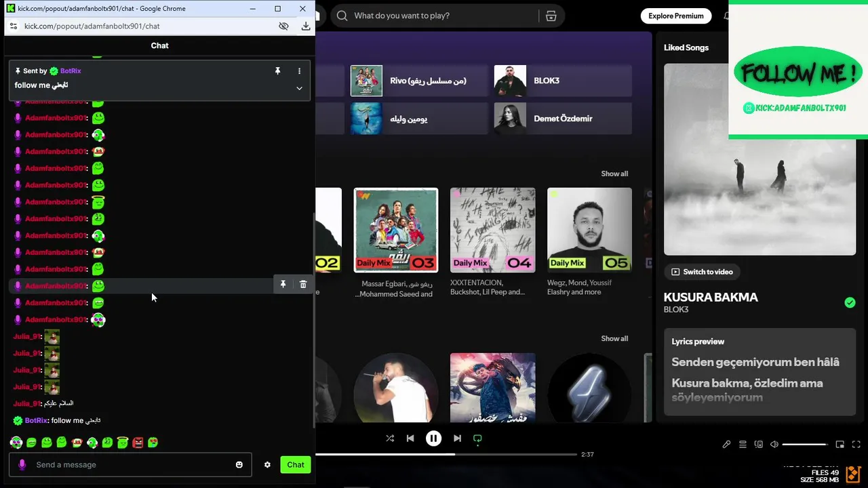Open Spotify mini player icon
Image resolution: width=868 pixels, height=488 pixels.
coord(840,445)
